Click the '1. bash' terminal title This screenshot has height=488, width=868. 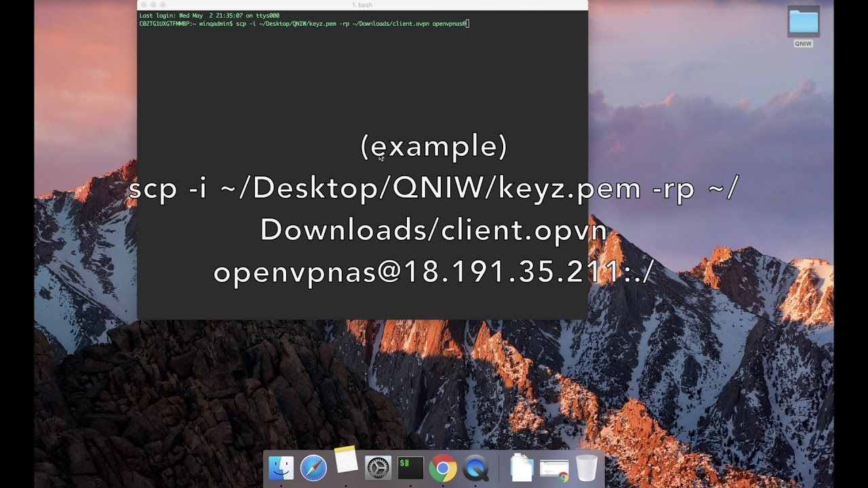[362, 5]
